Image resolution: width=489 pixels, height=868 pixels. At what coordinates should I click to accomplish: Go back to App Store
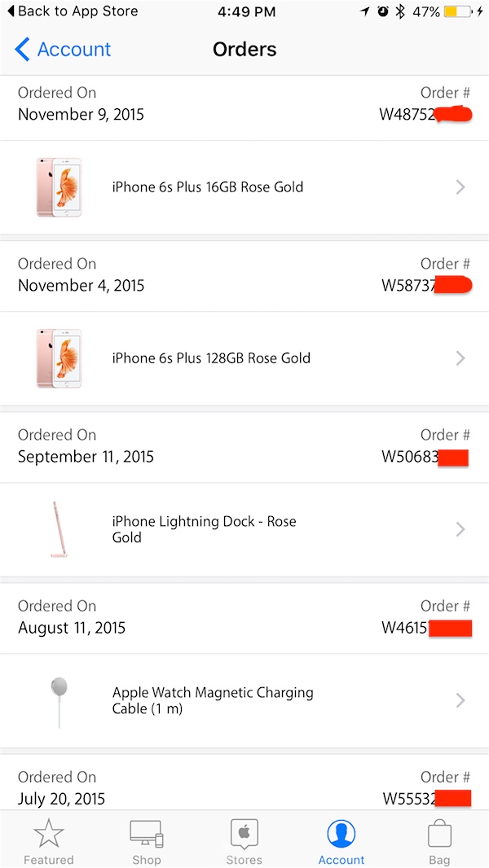coord(73,12)
